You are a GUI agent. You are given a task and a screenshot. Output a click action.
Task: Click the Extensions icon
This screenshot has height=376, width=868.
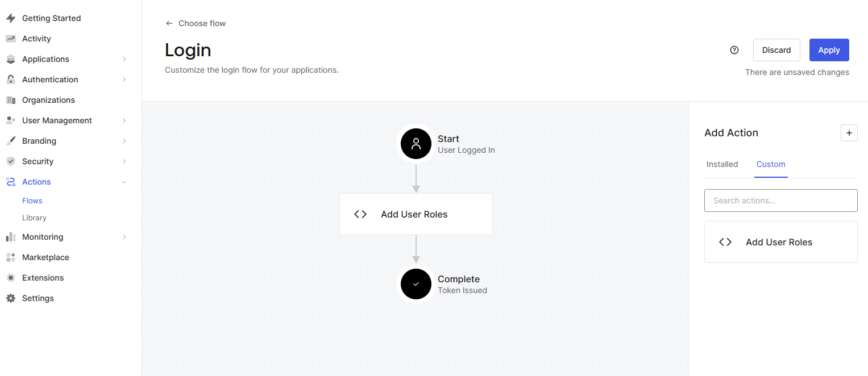[x=10, y=277]
